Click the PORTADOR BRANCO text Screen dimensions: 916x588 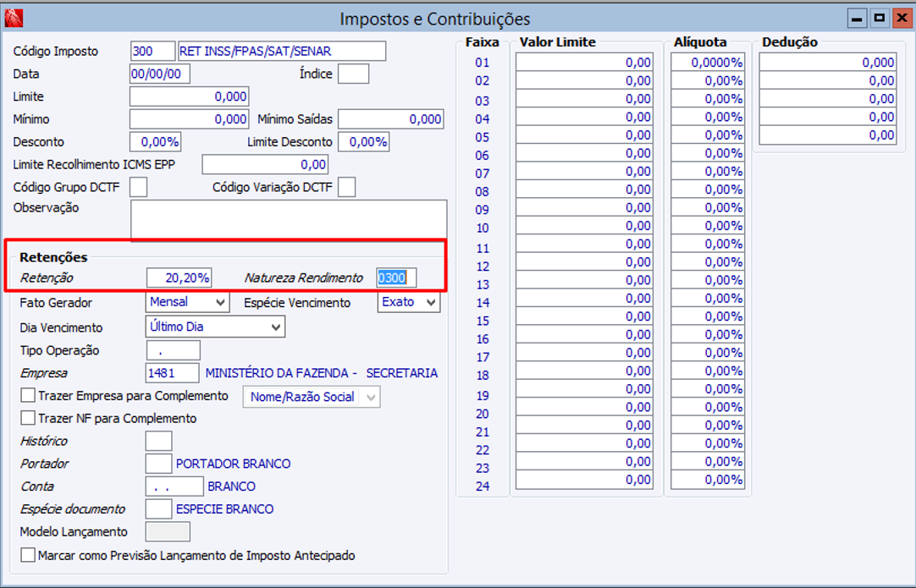[233, 464]
